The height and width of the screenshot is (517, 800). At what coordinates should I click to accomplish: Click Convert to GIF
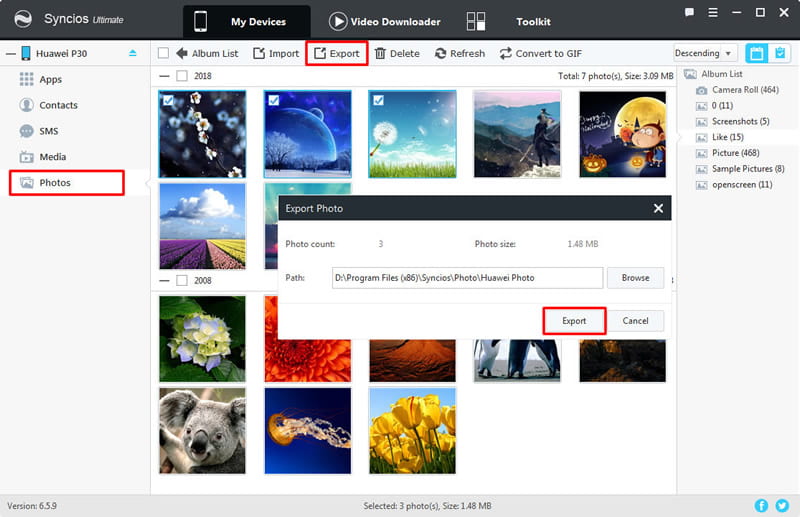pyautogui.click(x=541, y=53)
